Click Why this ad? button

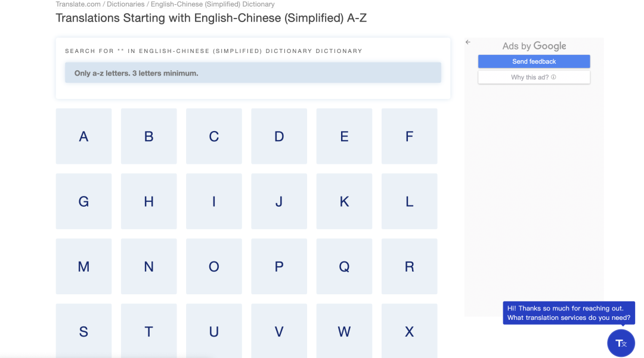click(534, 77)
